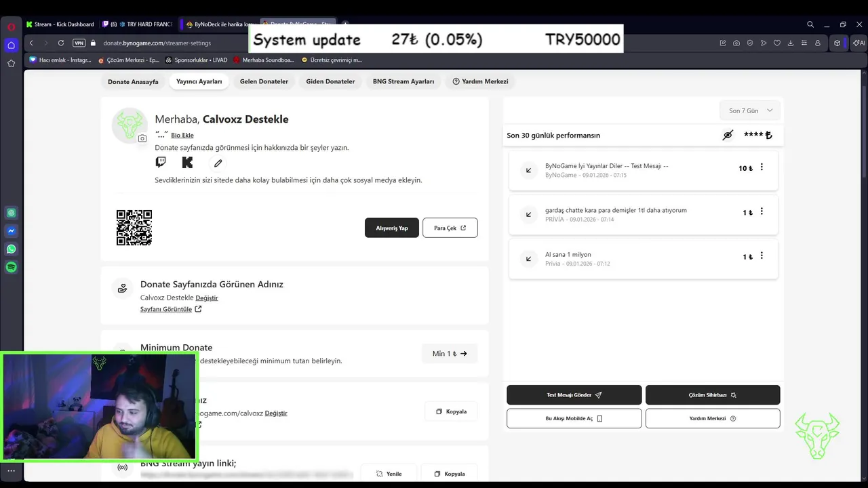The height and width of the screenshot is (488, 868).
Task: Switch to the ByNoDeck tab
Action: [x=219, y=24]
